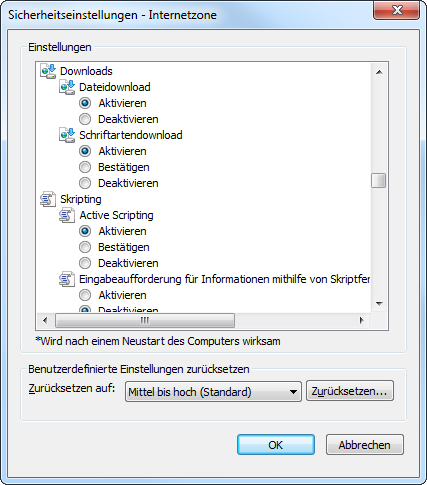Click the Zurücksetzen... button
This screenshot has width=427, height=485.
click(x=350, y=391)
